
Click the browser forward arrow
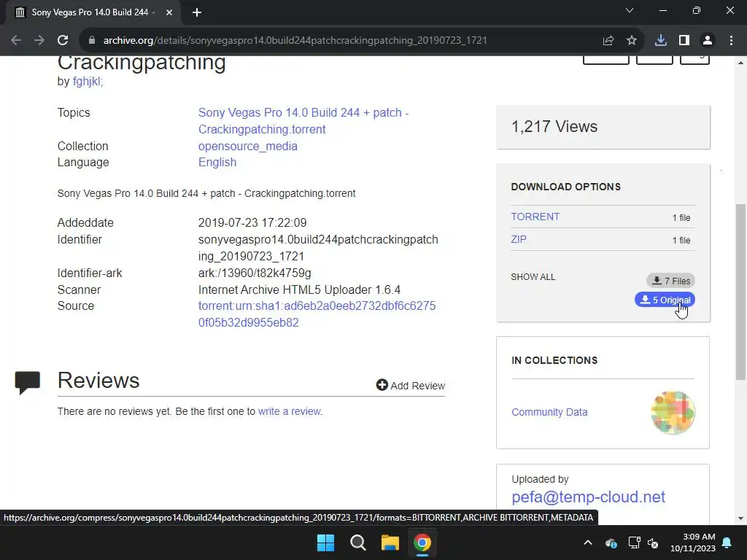point(39,41)
